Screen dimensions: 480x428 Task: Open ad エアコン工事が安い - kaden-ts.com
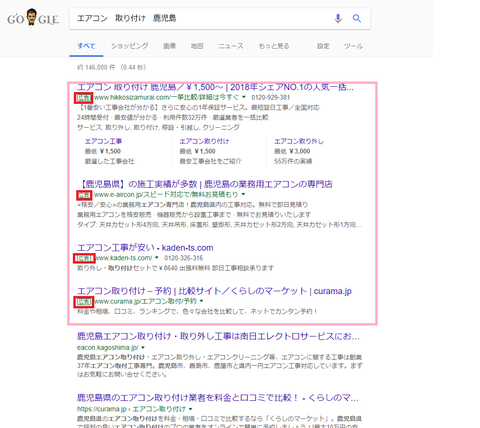click(x=145, y=248)
